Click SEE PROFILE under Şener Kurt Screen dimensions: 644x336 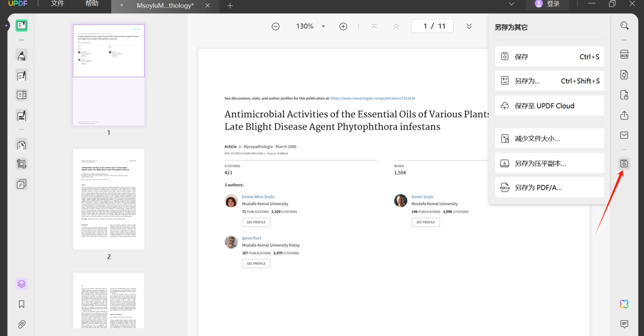[256, 264]
